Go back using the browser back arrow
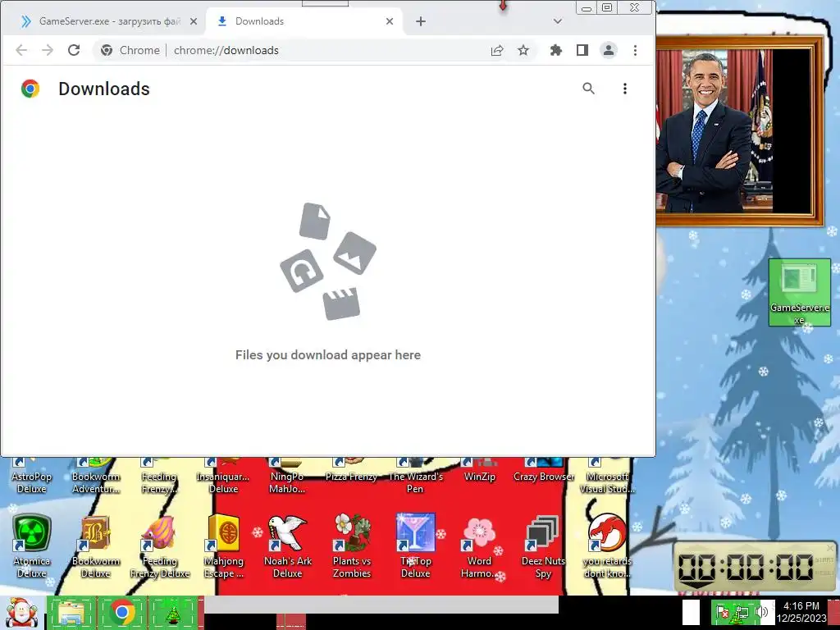This screenshot has height=630, width=840. (21, 50)
